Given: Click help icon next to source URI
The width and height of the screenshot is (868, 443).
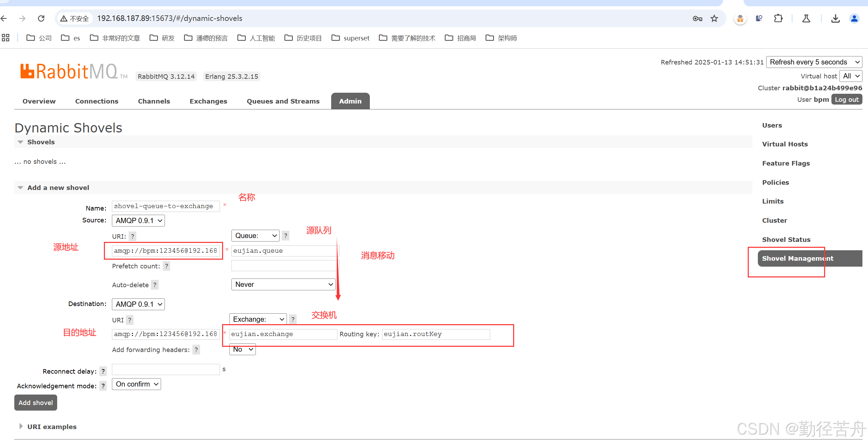Looking at the screenshot, I should tap(132, 236).
